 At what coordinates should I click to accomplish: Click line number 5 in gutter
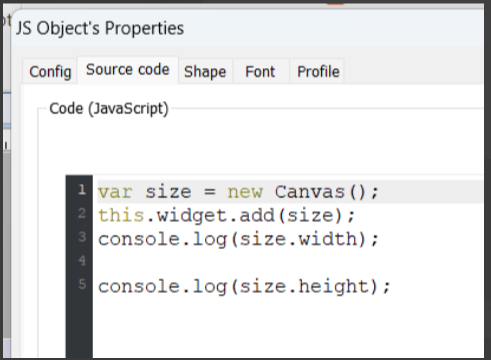coord(82,285)
